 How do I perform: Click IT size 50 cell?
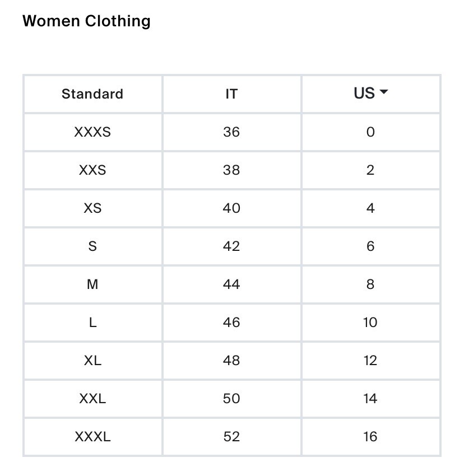(231, 399)
